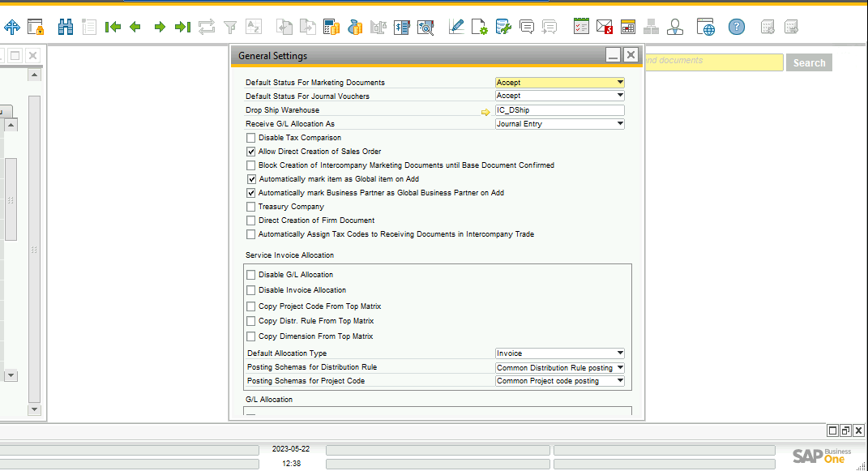Minimize the General Settings window
Screen dimensions: 868x471
click(x=613, y=55)
